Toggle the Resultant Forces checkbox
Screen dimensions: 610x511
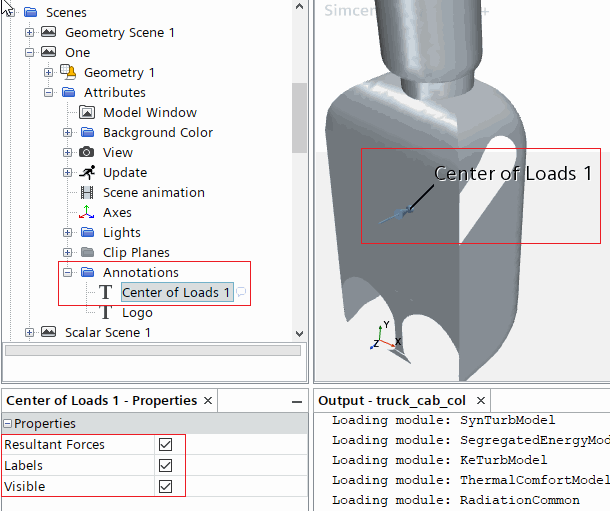click(165, 444)
